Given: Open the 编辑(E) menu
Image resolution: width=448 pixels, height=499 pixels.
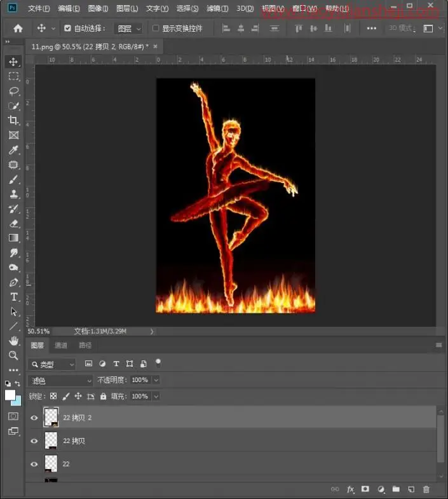Looking at the screenshot, I should pyautogui.click(x=69, y=9).
